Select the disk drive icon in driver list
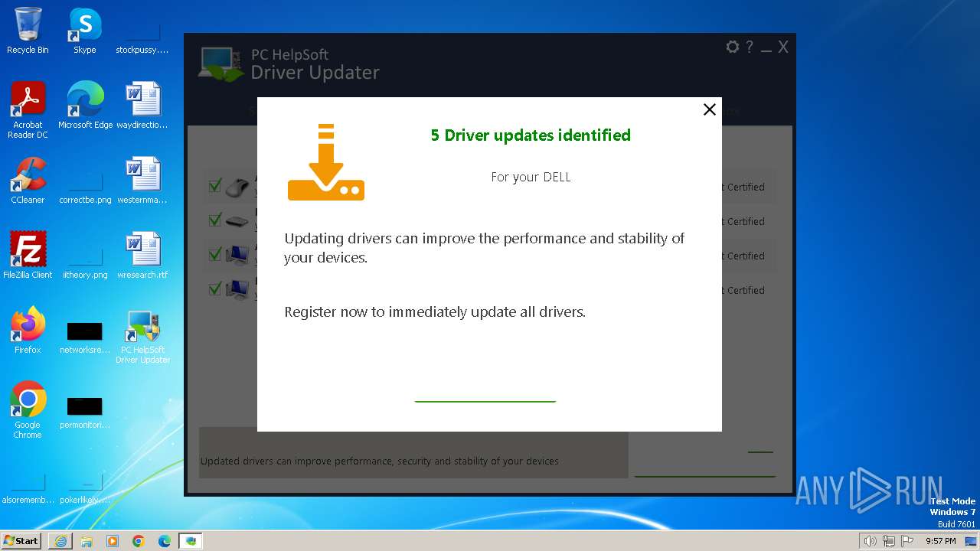The height and width of the screenshot is (551, 980). (237, 222)
